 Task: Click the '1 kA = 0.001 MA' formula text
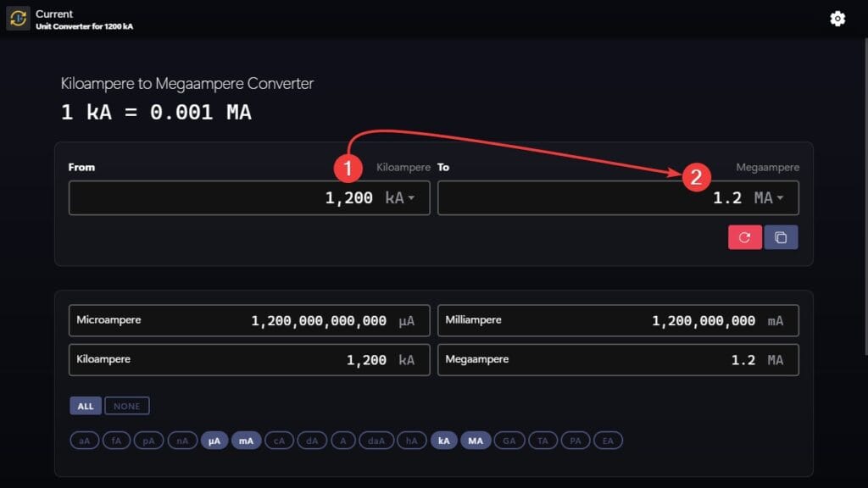coord(156,113)
